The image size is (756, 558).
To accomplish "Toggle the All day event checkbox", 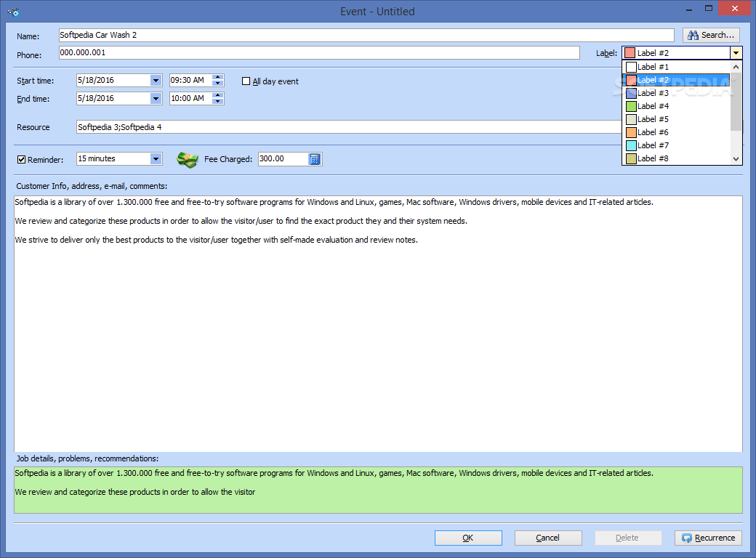I will click(246, 81).
